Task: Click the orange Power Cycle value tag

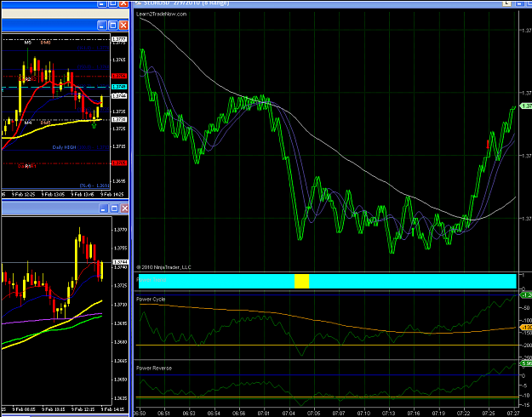Action: [x=526, y=328]
